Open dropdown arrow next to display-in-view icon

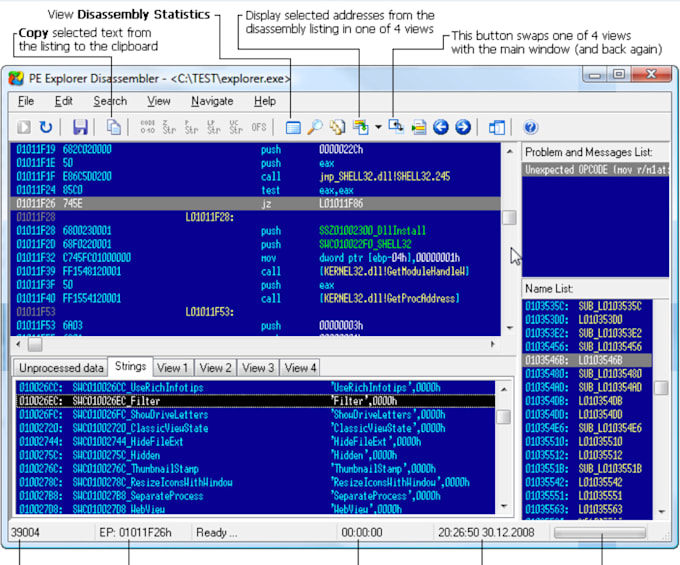coord(378,127)
